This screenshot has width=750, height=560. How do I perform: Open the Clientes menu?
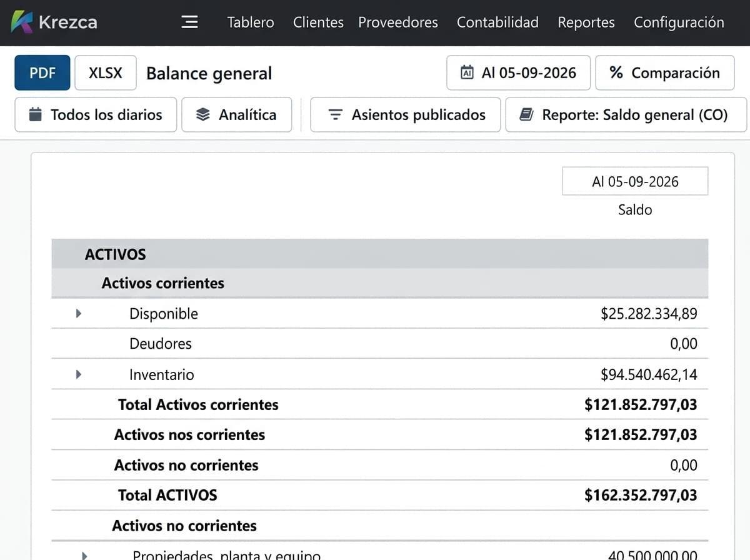click(x=318, y=22)
